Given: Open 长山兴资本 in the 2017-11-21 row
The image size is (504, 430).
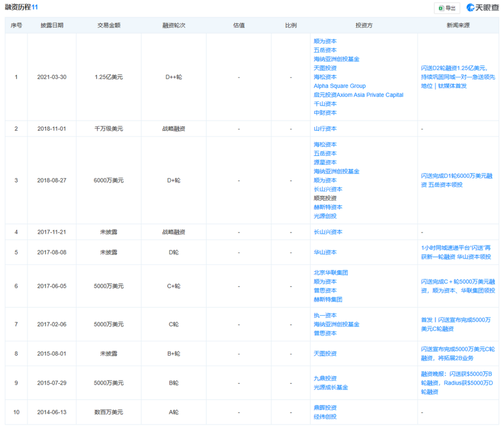Looking at the screenshot, I should 328,232.
